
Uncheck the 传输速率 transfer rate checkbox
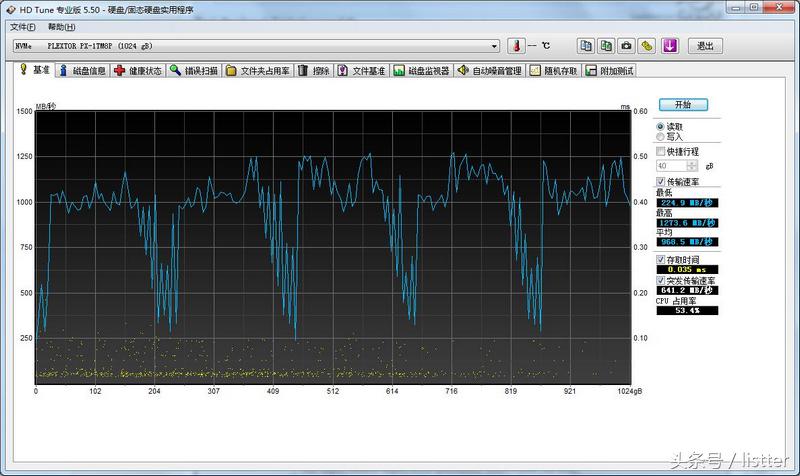pyautogui.click(x=661, y=182)
